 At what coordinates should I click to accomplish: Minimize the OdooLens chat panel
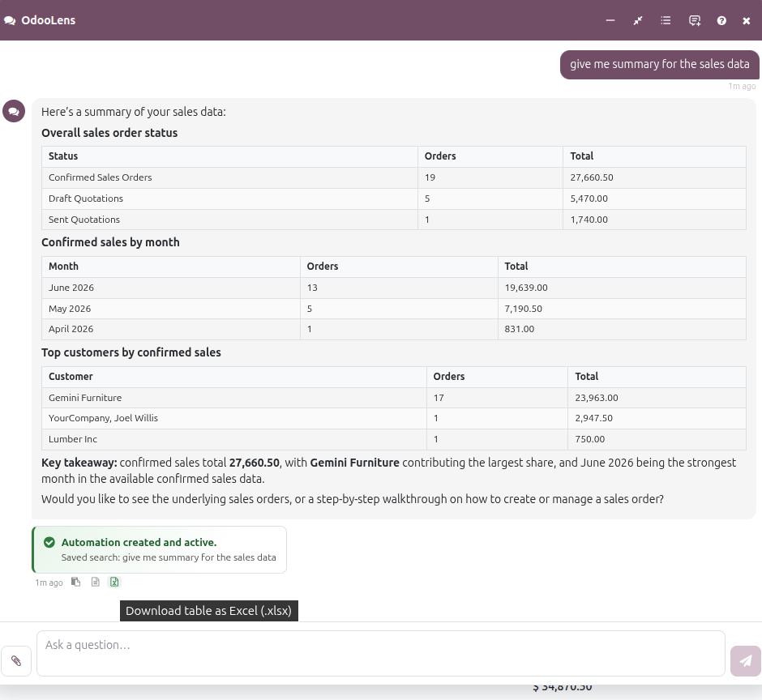coord(610,20)
